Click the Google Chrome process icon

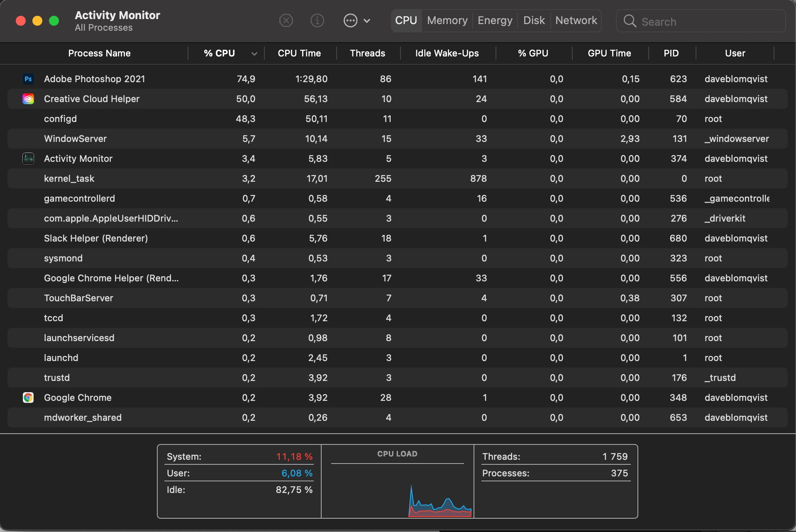[x=28, y=398]
